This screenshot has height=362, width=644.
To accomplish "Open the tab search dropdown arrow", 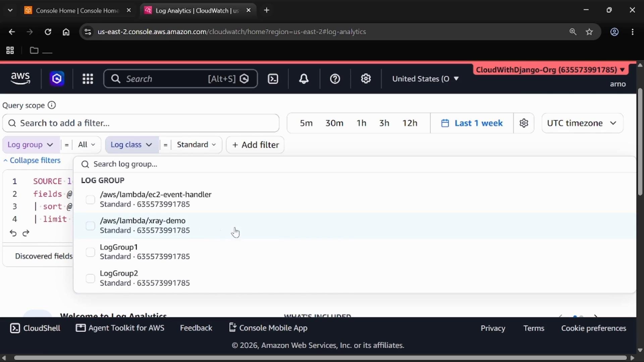I will 10,10.
